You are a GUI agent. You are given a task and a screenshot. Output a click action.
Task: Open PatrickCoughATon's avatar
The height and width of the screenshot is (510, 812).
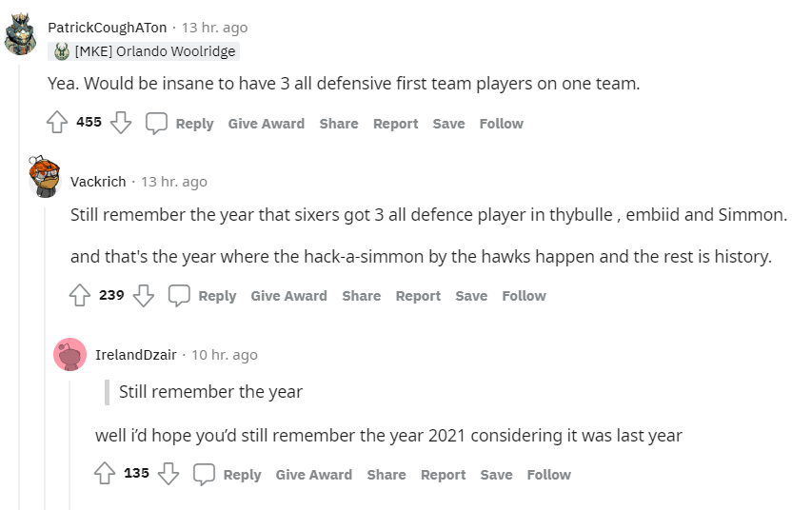(21, 35)
